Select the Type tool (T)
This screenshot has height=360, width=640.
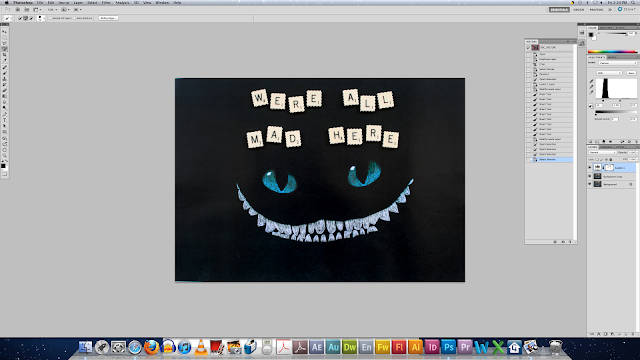(4, 120)
